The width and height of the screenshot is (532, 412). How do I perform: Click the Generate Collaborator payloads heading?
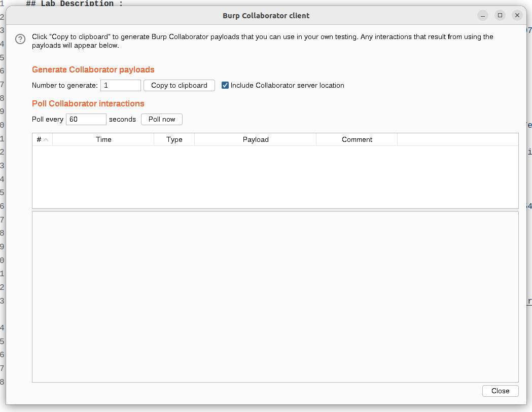coord(93,69)
